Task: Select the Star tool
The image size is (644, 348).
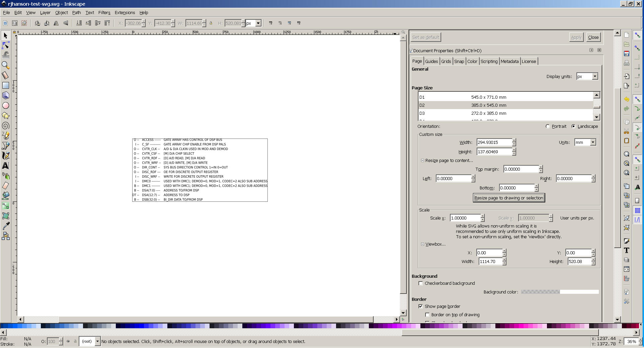Action: (5, 116)
